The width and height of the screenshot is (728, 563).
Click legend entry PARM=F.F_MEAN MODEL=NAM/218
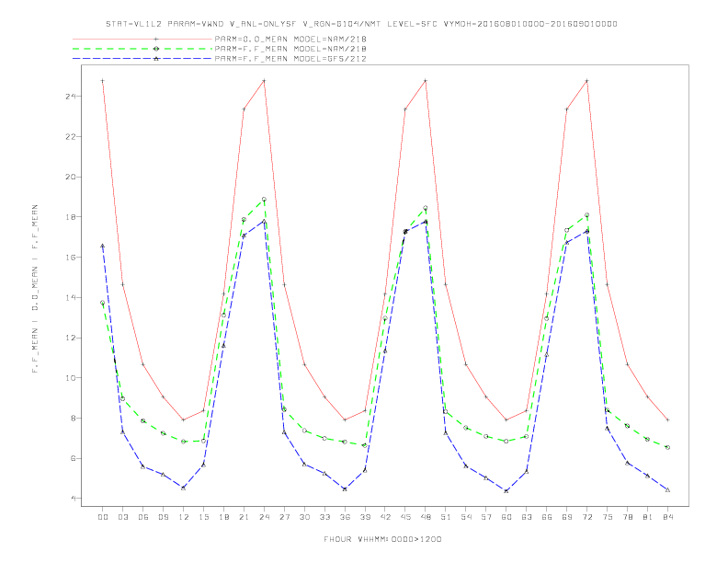290,49
